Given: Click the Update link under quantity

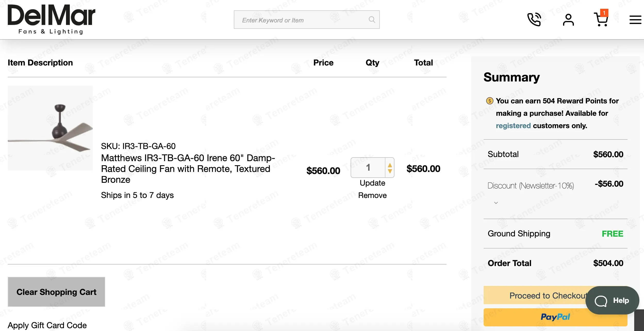Looking at the screenshot, I should tap(372, 183).
